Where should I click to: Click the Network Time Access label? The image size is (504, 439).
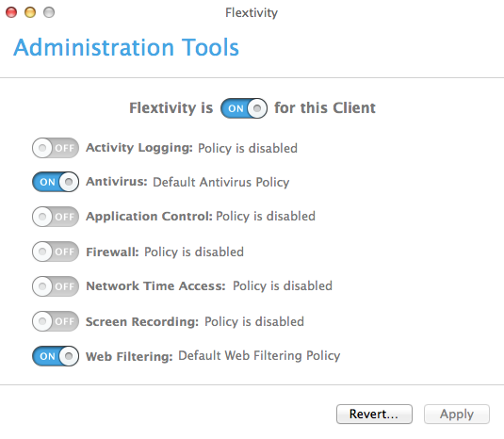pyautogui.click(x=155, y=286)
